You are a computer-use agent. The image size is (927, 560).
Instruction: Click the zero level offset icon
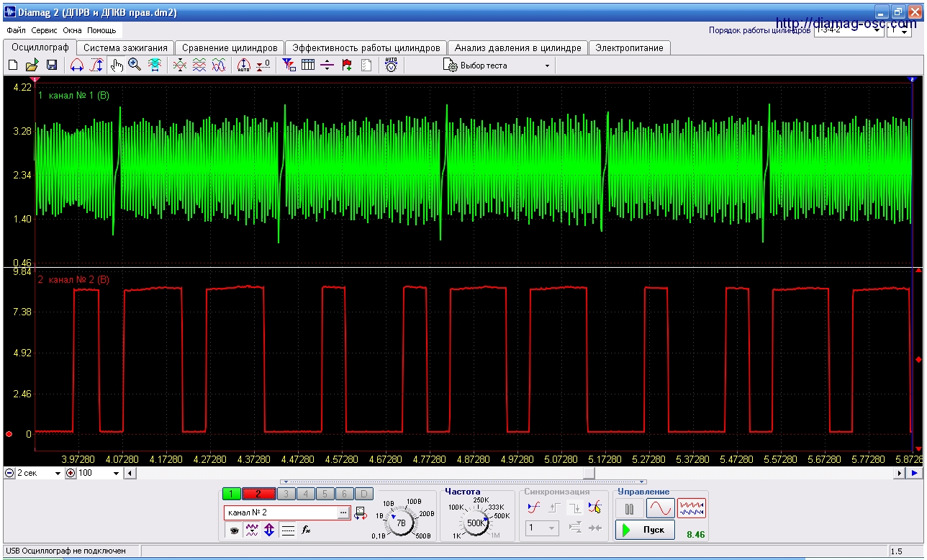click(263, 66)
